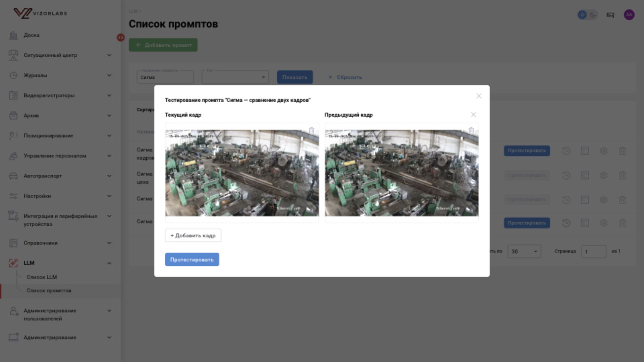The image size is (644, 362).
Task: Toggle the light/dark theme switch
Action: pyautogui.click(x=587, y=15)
